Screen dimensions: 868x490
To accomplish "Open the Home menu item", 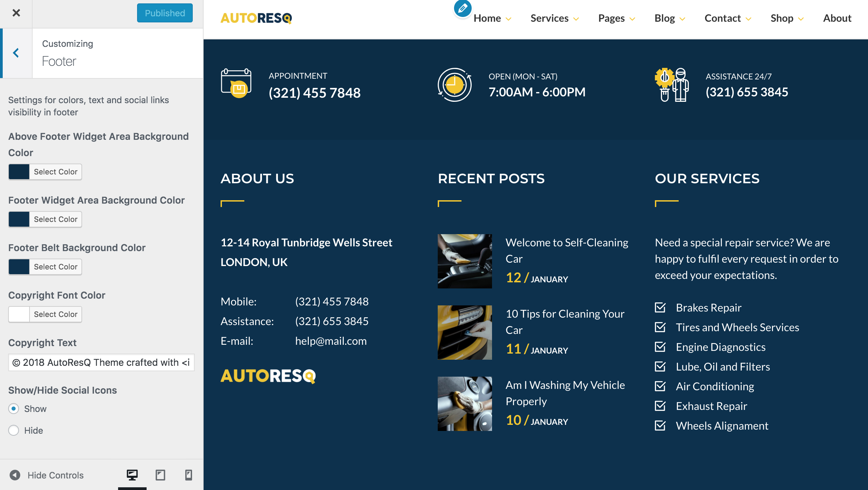I will pyautogui.click(x=487, y=18).
